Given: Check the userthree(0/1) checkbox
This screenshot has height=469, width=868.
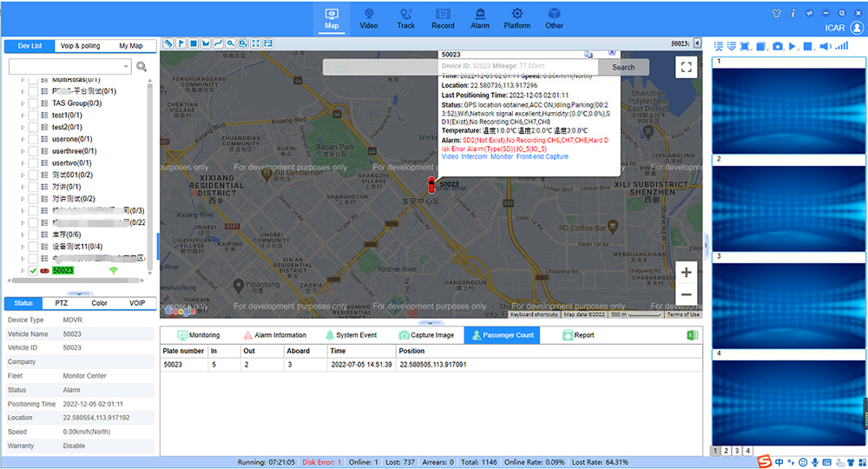Looking at the screenshot, I should click(x=33, y=151).
